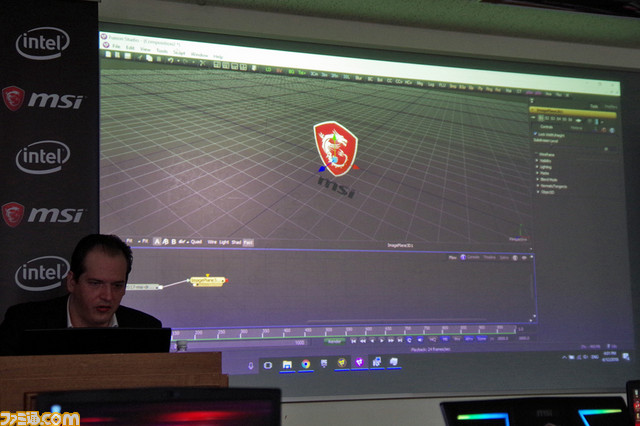Open the Modifiers tab in inspector
The width and height of the screenshot is (640, 426).
point(611,106)
